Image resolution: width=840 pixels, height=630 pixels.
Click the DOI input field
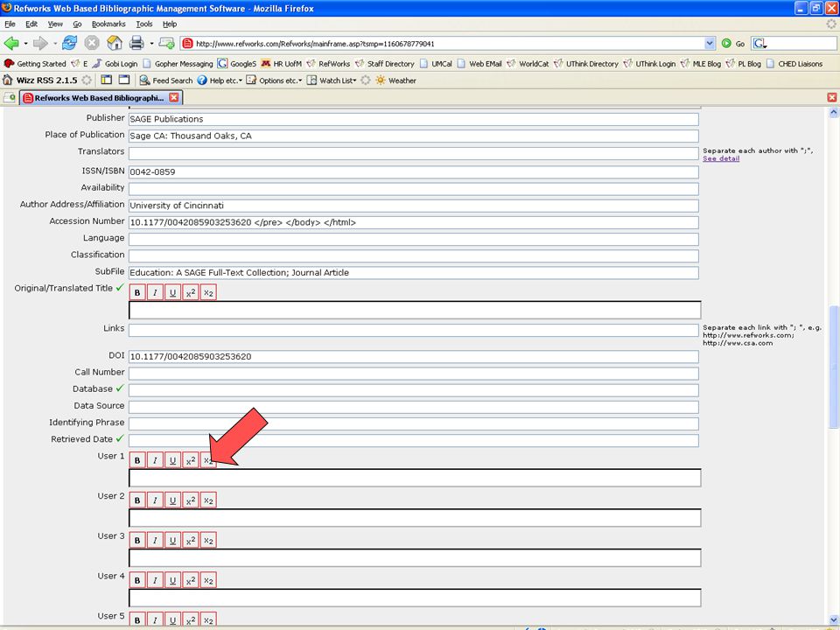click(x=414, y=356)
